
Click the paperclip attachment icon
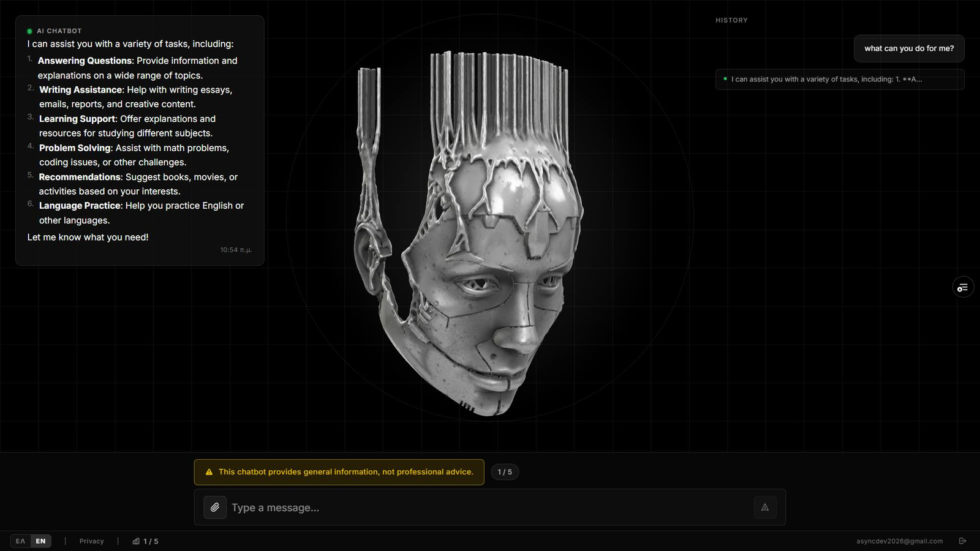[215, 507]
